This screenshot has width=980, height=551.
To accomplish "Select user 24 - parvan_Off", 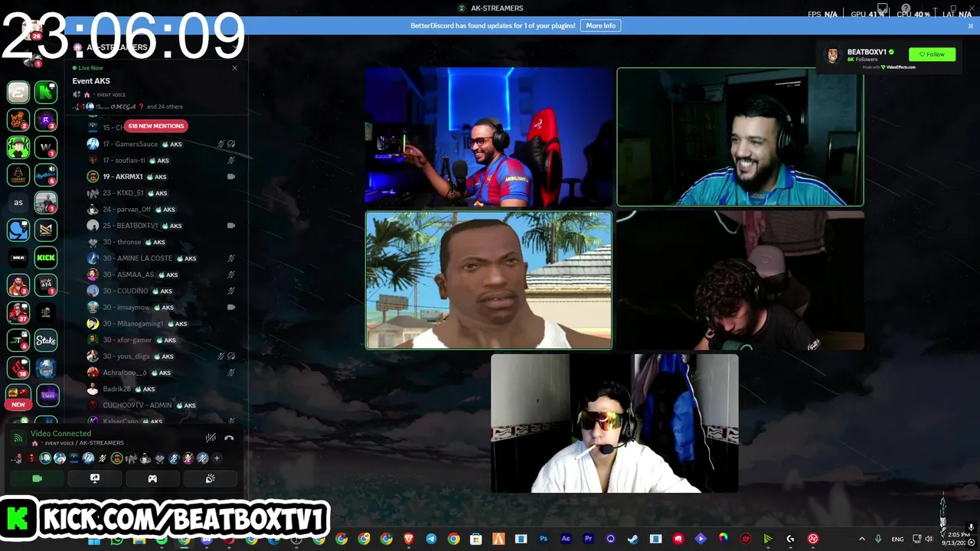I will tap(161, 209).
